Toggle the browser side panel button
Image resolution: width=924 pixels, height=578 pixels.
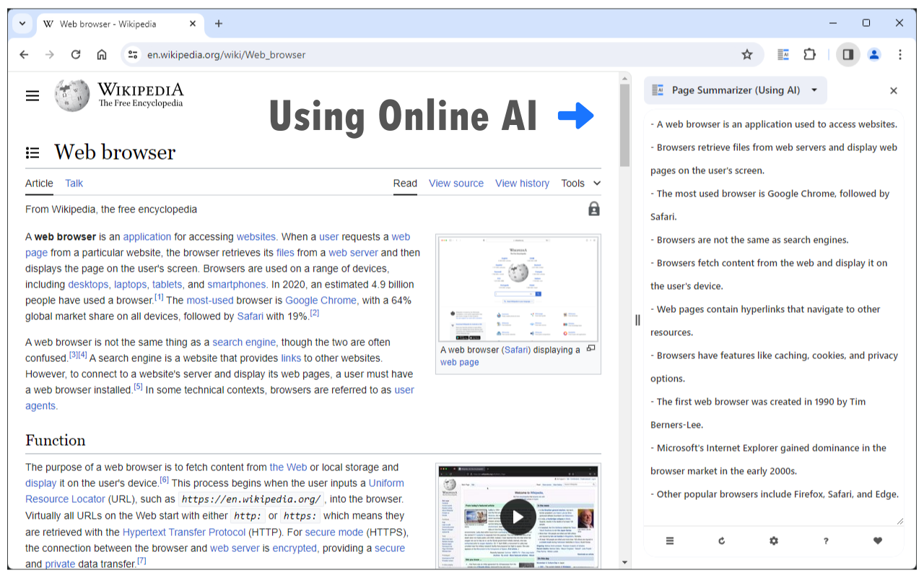[x=848, y=54]
